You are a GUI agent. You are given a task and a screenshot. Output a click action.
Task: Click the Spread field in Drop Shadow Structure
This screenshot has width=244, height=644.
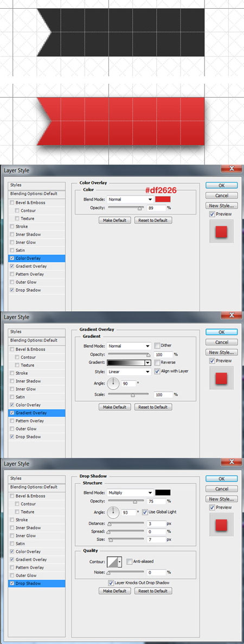click(156, 532)
